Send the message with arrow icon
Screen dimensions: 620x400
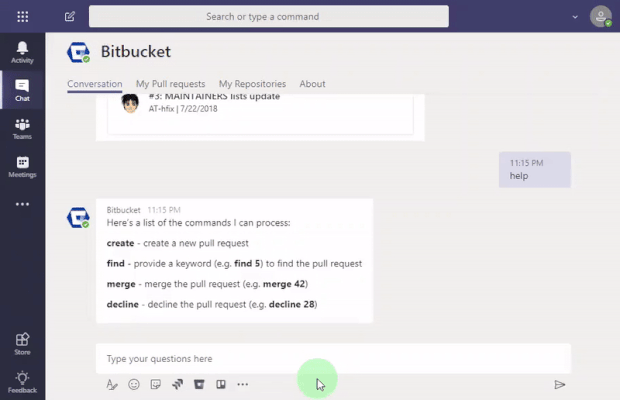560,385
